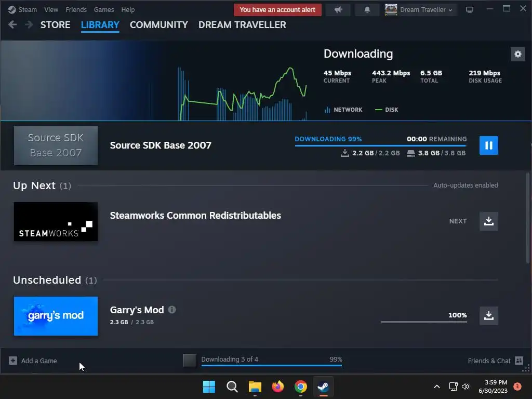Click the DISK legend label
Image resolution: width=532 pixels, height=399 pixels.
click(392, 110)
